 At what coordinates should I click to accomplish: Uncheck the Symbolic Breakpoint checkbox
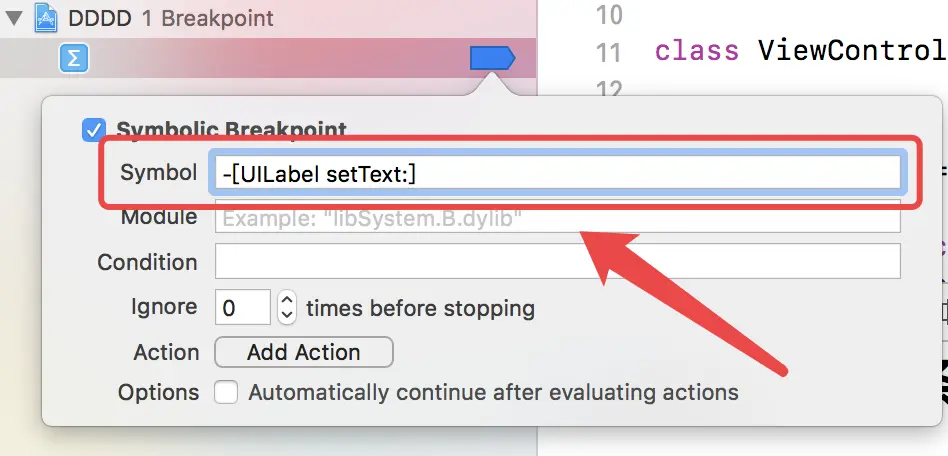point(94,130)
